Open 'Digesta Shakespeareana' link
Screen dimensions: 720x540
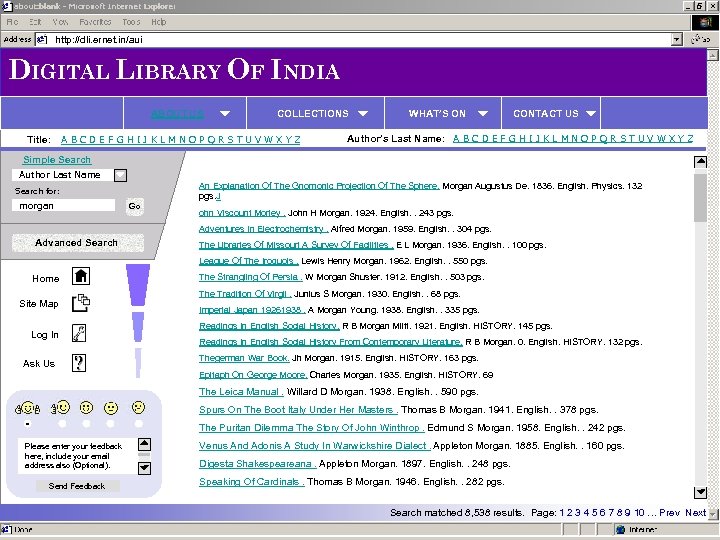point(257,464)
